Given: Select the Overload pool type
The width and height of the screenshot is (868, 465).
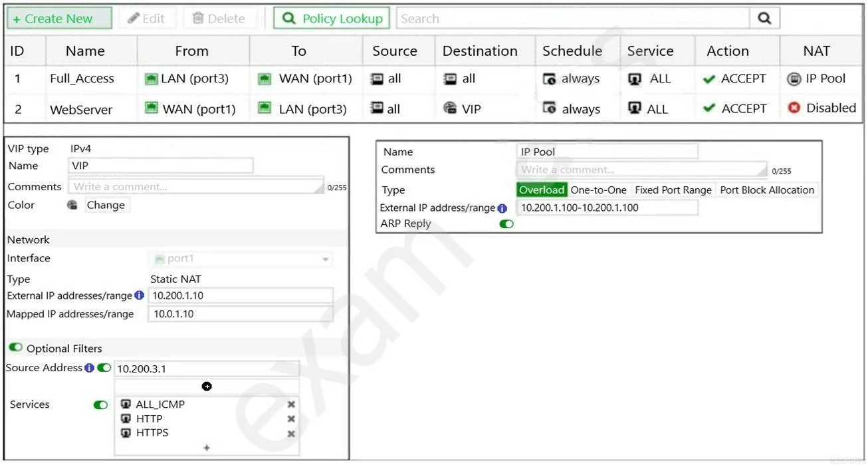Looking at the screenshot, I should tap(542, 190).
